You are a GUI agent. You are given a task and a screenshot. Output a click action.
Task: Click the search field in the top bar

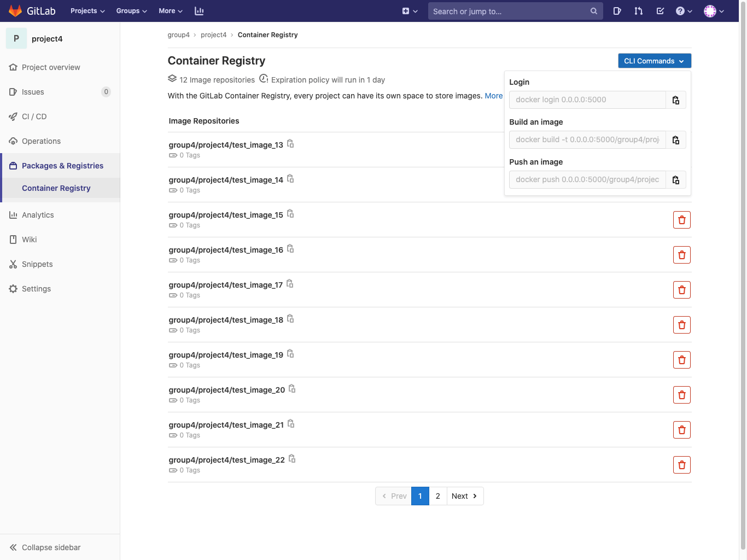coord(515,11)
